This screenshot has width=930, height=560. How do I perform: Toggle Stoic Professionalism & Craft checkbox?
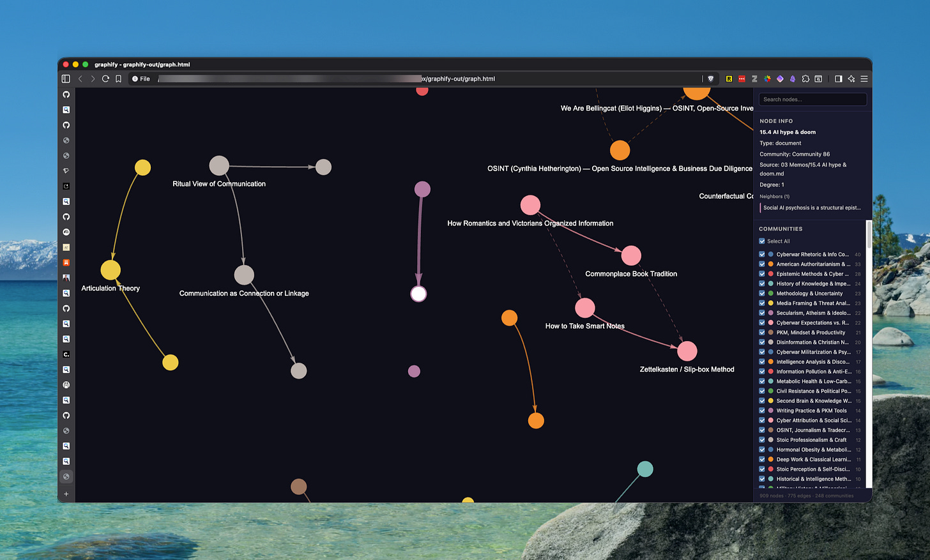tap(762, 439)
